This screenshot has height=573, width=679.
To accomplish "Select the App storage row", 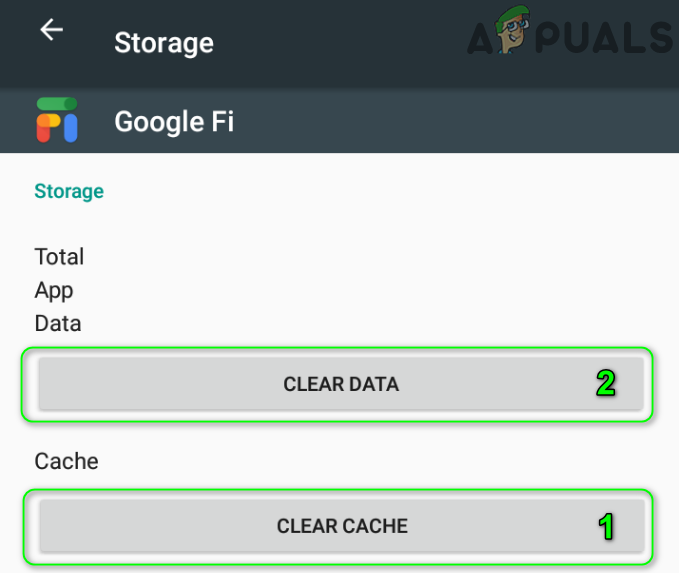I will 54,290.
